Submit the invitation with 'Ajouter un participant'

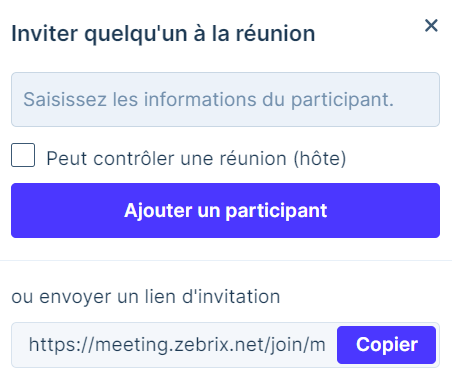(x=225, y=210)
